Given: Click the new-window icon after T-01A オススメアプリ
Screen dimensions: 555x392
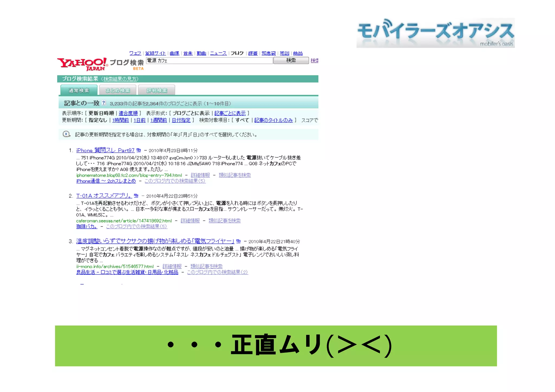Looking at the screenshot, I should 136,195.
